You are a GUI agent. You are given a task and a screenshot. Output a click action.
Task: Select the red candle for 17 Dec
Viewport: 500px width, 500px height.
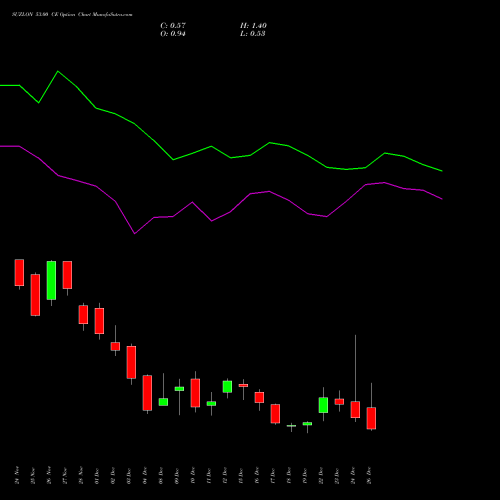(x=275, y=414)
